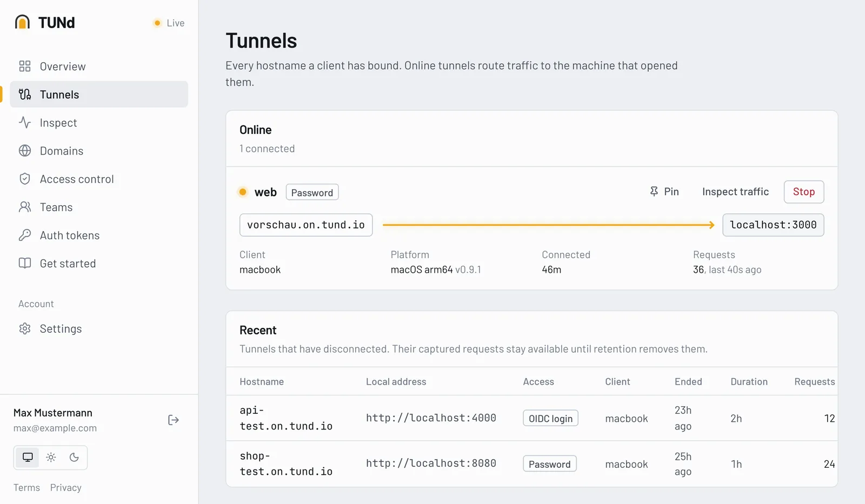
Task: Click the Tunnels route icon in sidebar
Action: pos(25,94)
